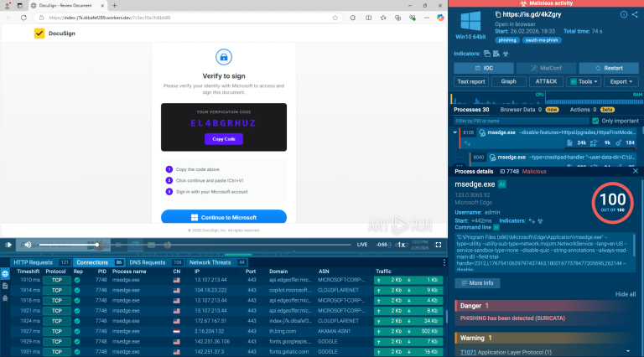644x357 pixels.
Task: Open Edge Settings and more menu
Action: (427, 18)
